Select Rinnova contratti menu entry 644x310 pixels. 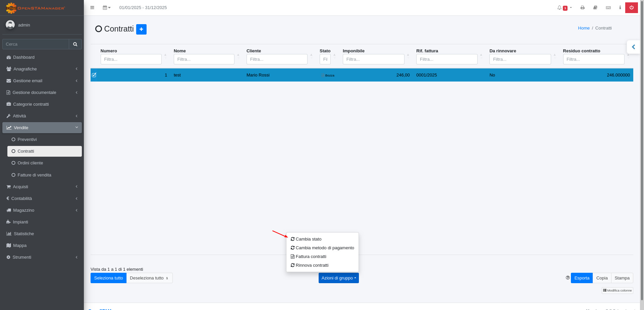tap(312, 265)
